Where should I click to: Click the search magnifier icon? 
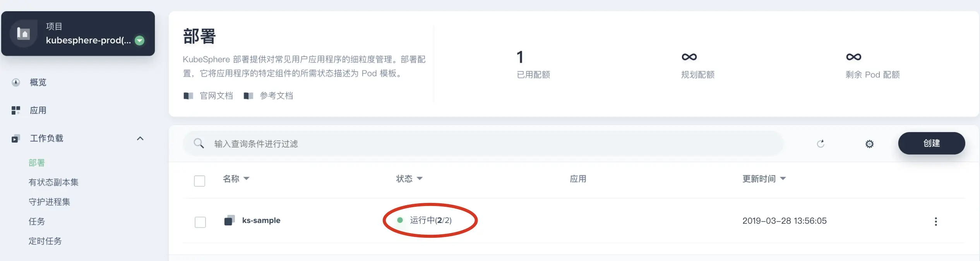pyautogui.click(x=199, y=143)
